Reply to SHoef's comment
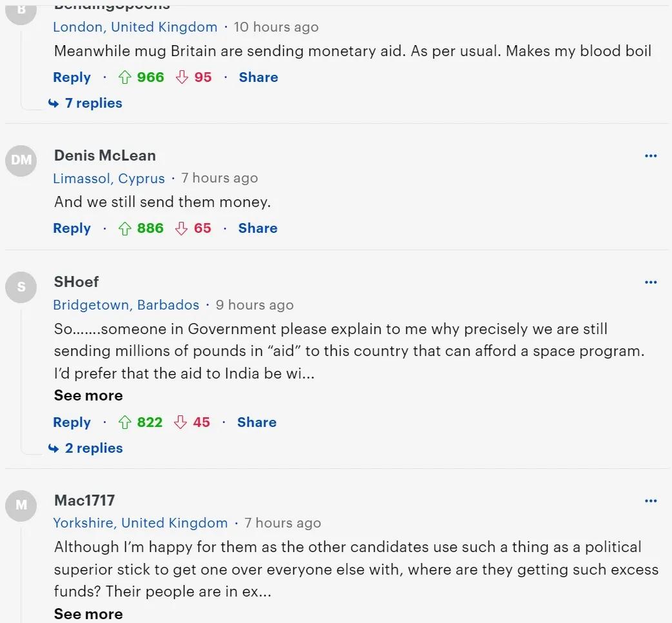Image resolution: width=672 pixels, height=623 pixels. (x=72, y=422)
